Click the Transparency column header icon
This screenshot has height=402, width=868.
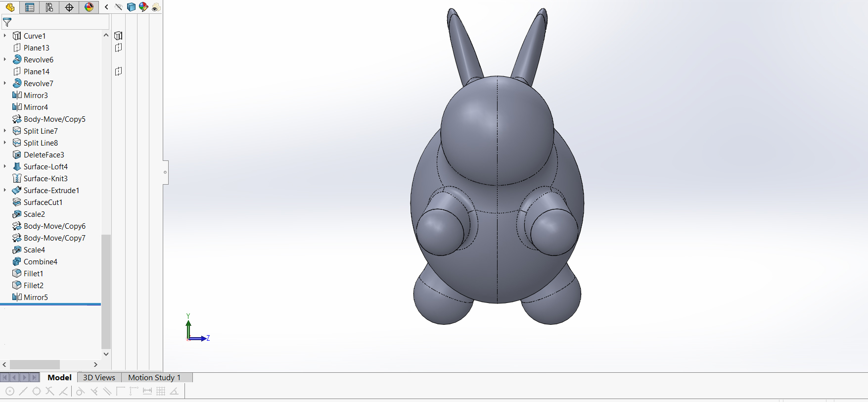tap(156, 7)
